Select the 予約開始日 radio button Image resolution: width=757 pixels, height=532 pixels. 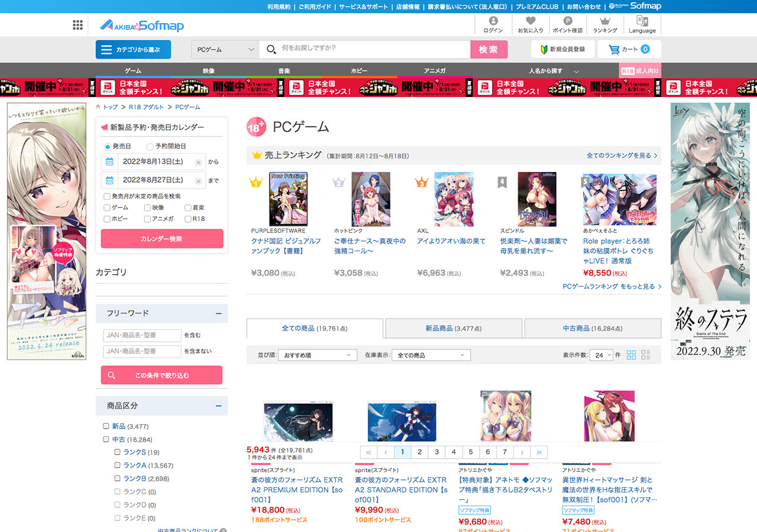tap(150, 147)
